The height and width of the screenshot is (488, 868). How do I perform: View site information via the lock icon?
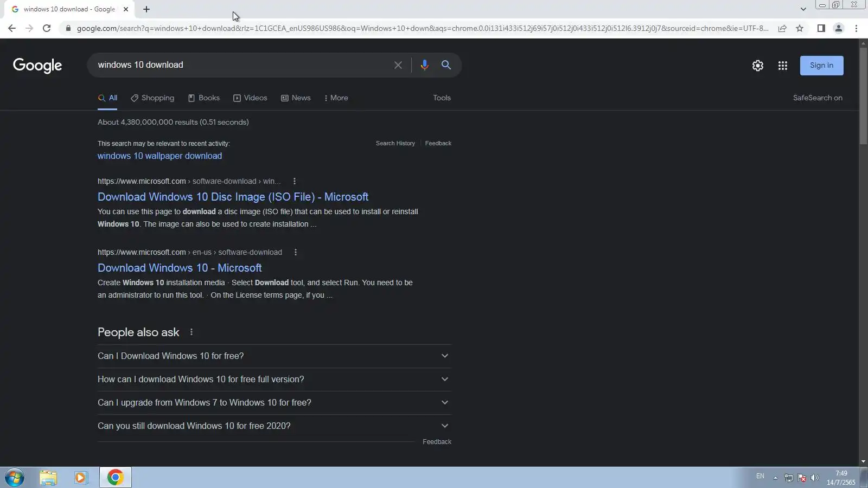click(68, 28)
